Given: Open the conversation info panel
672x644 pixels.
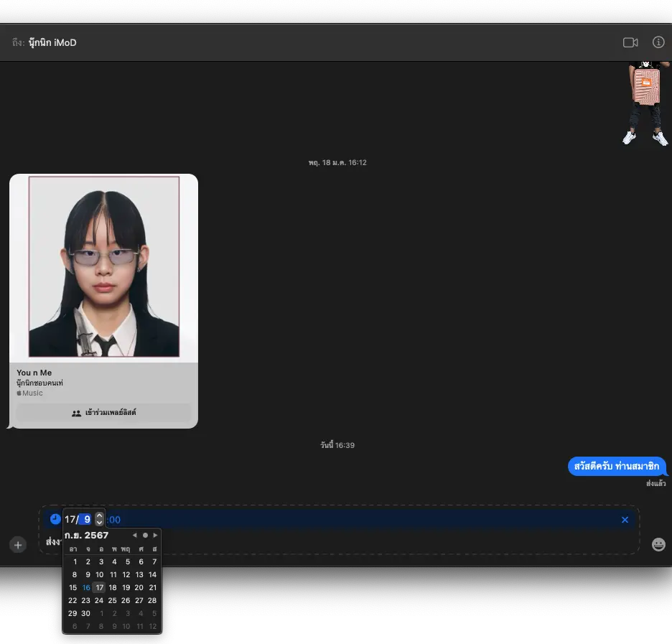Looking at the screenshot, I should [x=658, y=42].
